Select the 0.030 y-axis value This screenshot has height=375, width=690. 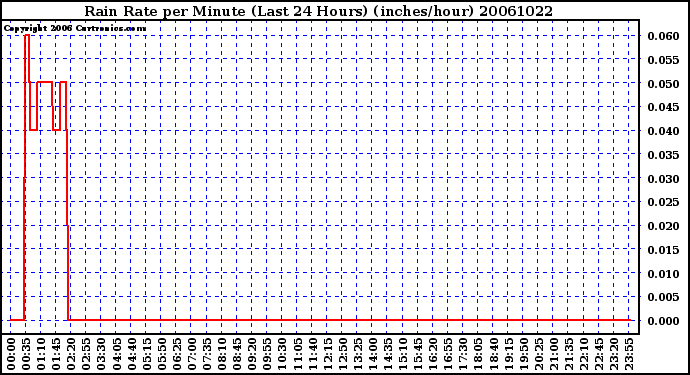pos(663,179)
